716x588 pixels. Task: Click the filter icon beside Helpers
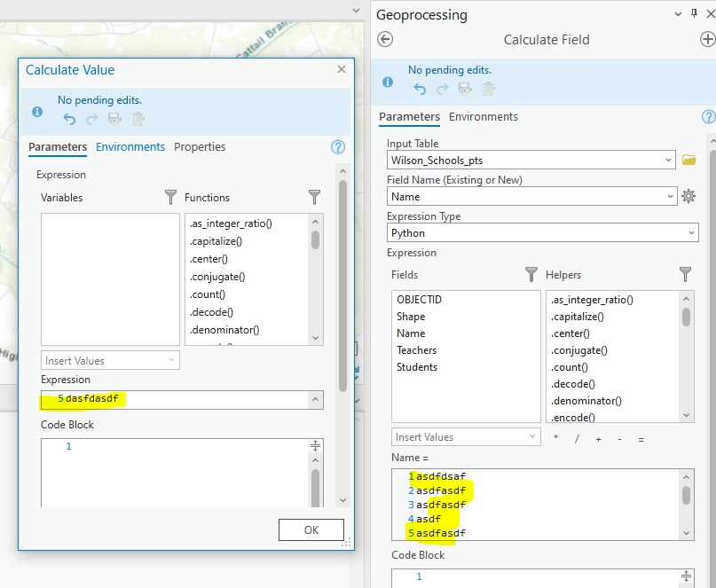click(x=684, y=275)
